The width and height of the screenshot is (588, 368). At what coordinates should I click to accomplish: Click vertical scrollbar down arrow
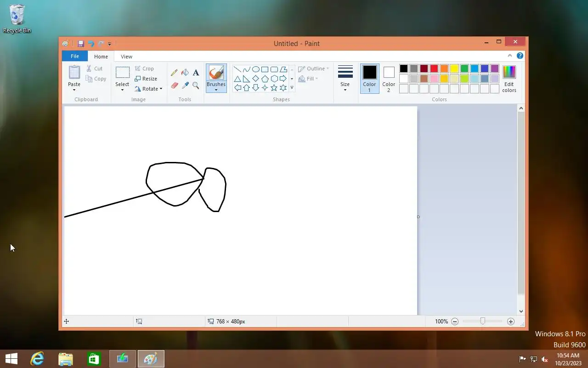pyautogui.click(x=521, y=311)
